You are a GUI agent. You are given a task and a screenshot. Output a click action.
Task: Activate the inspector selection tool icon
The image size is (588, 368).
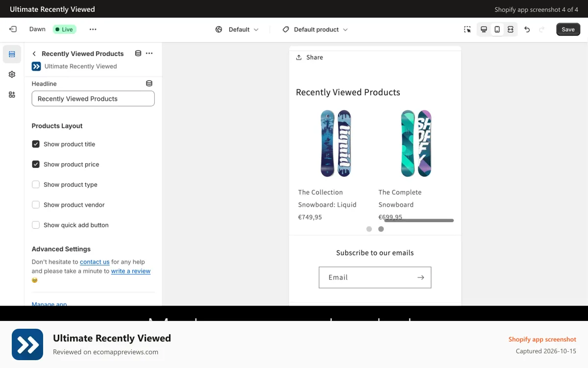pyautogui.click(x=467, y=29)
